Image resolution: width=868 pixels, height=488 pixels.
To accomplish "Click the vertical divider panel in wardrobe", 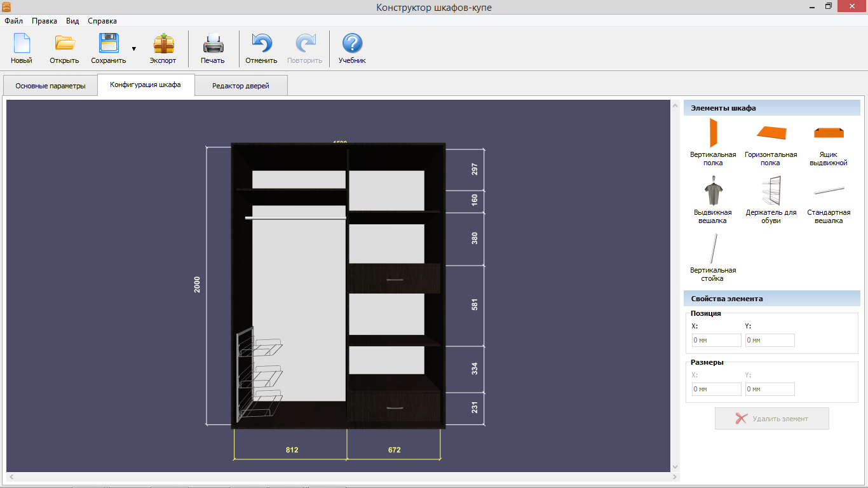I will pos(348,286).
